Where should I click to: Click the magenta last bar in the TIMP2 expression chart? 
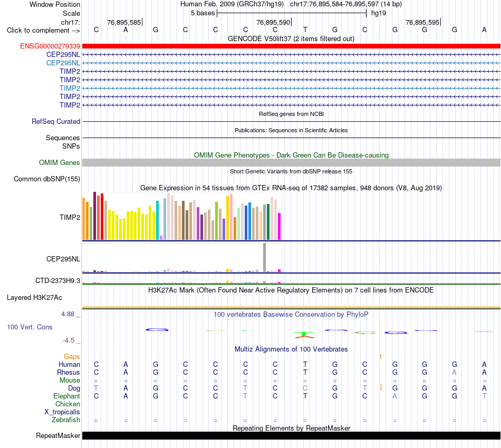[280, 227]
